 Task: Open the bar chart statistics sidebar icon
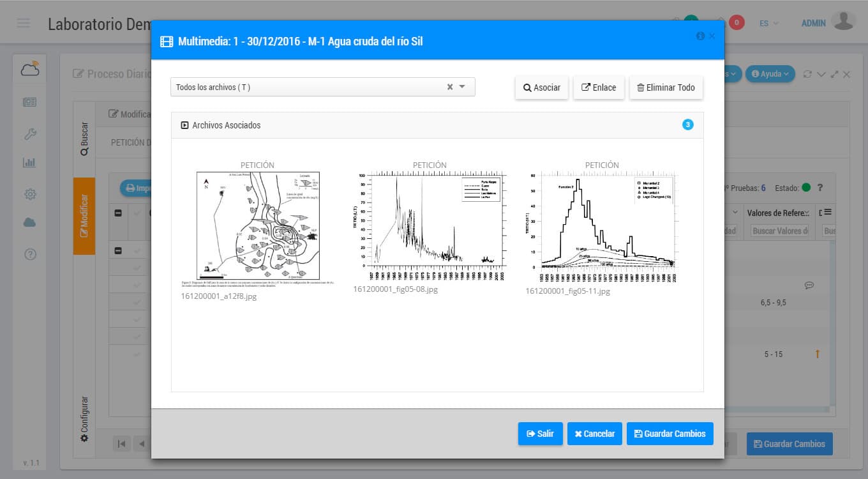click(x=29, y=162)
